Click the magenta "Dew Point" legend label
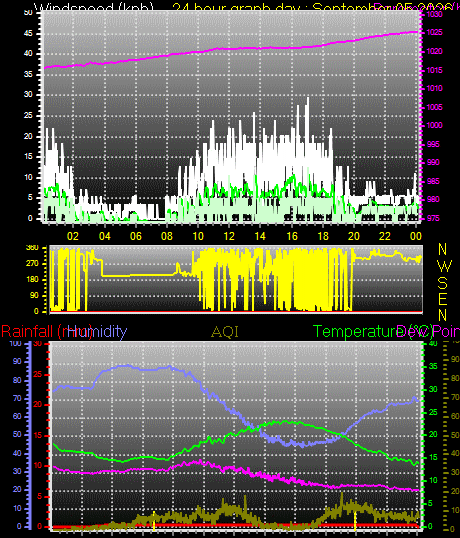Image resolution: width=460 pixels, height=538 pixels. point(428,332)
